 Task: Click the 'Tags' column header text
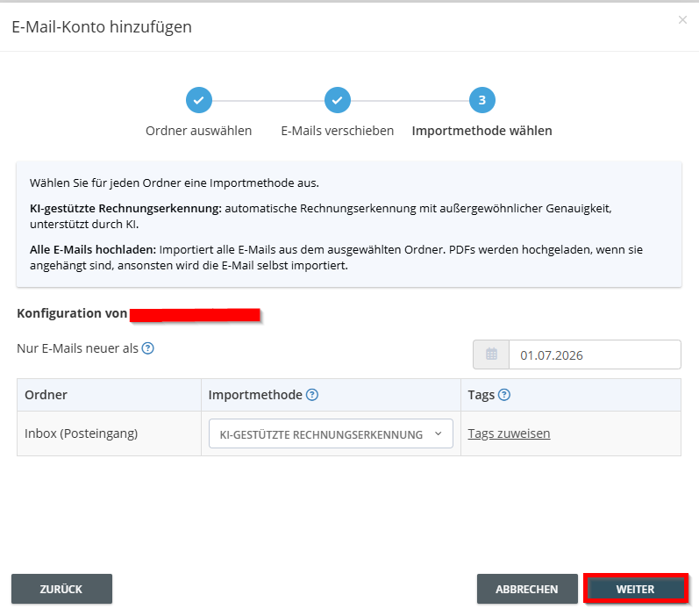[481, 395]
